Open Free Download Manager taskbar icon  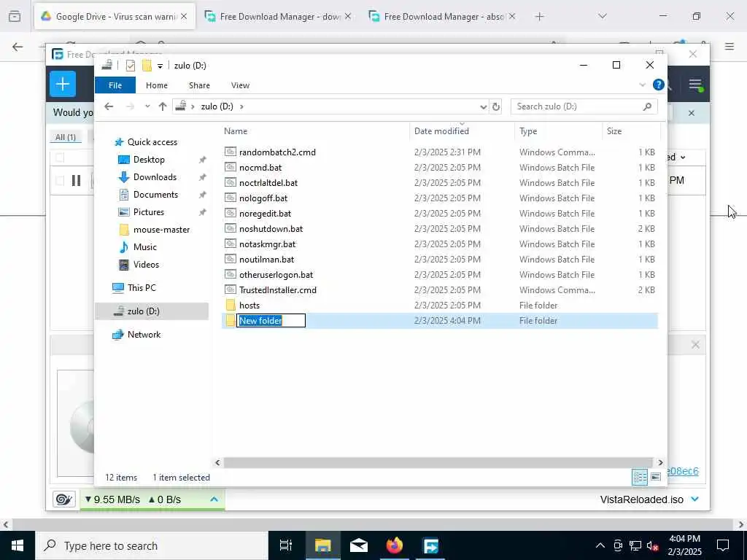[x=430, y=545]
